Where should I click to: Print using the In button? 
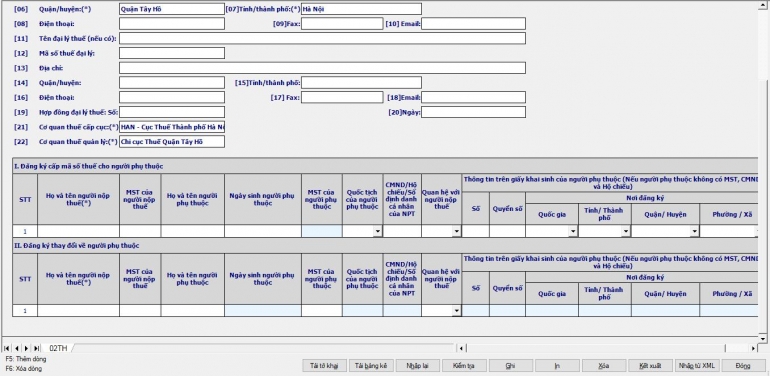[x=557, y=366]
